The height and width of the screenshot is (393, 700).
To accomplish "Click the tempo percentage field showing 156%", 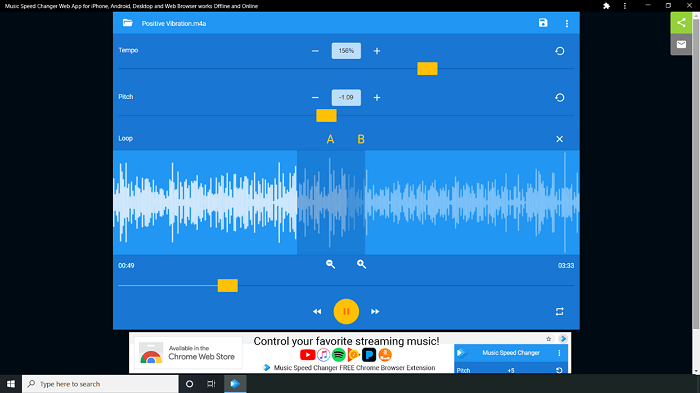I will (x=346, y=51).
